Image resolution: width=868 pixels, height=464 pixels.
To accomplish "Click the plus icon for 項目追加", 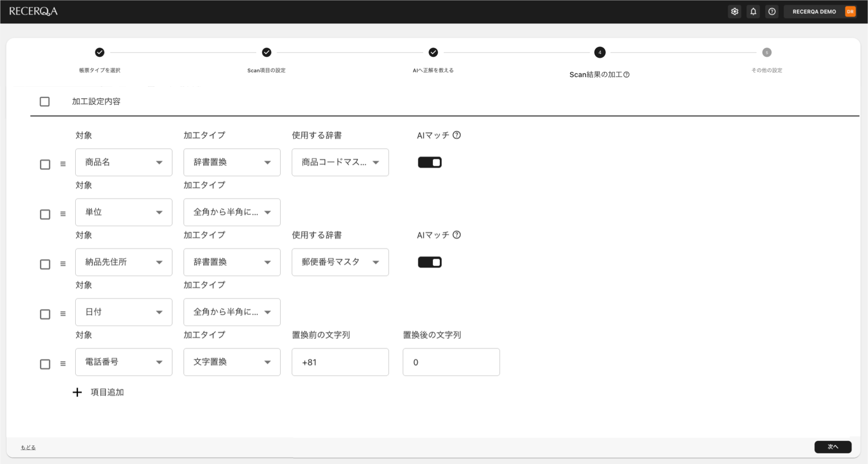I will pyautogui.click(x=77, y=392).
